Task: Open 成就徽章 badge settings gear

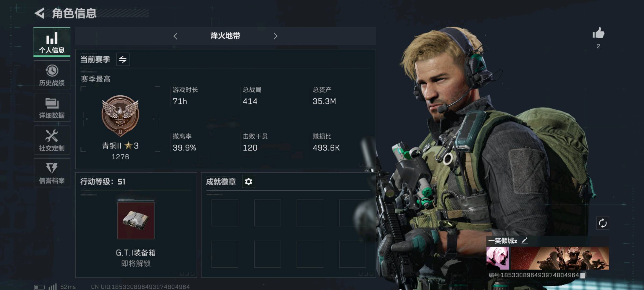Action: [x=248, y=182]
